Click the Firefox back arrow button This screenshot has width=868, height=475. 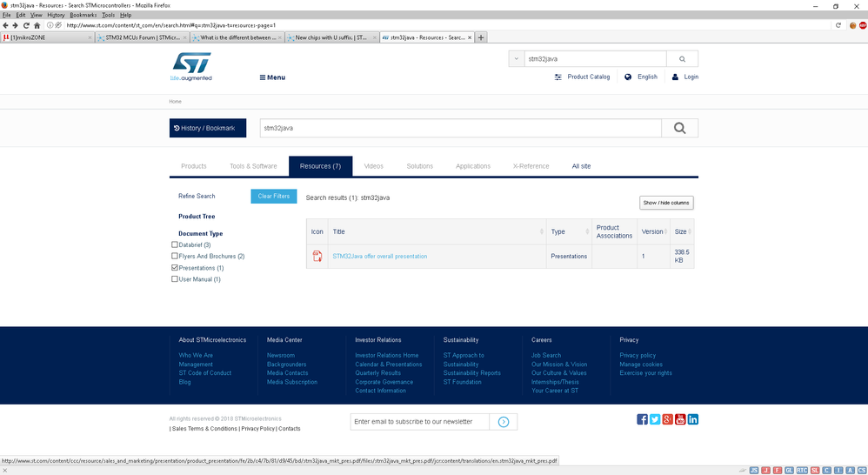coord(5,25)
